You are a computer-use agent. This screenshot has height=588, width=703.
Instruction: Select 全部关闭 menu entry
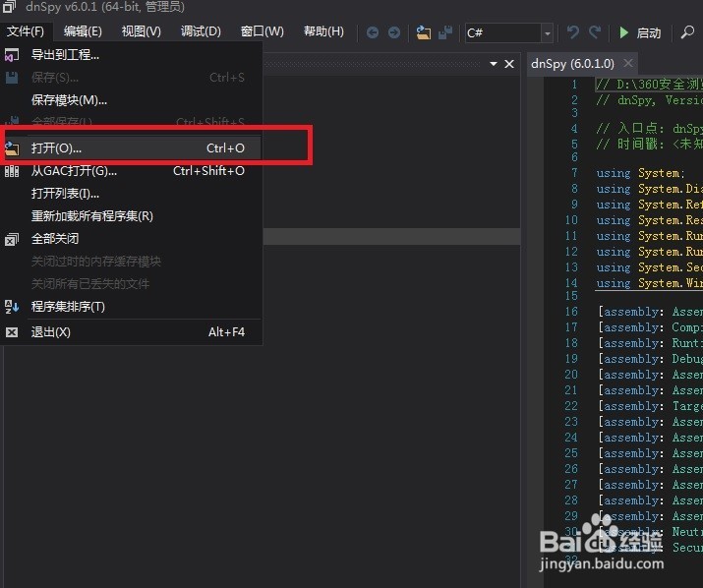click(132, 239)
